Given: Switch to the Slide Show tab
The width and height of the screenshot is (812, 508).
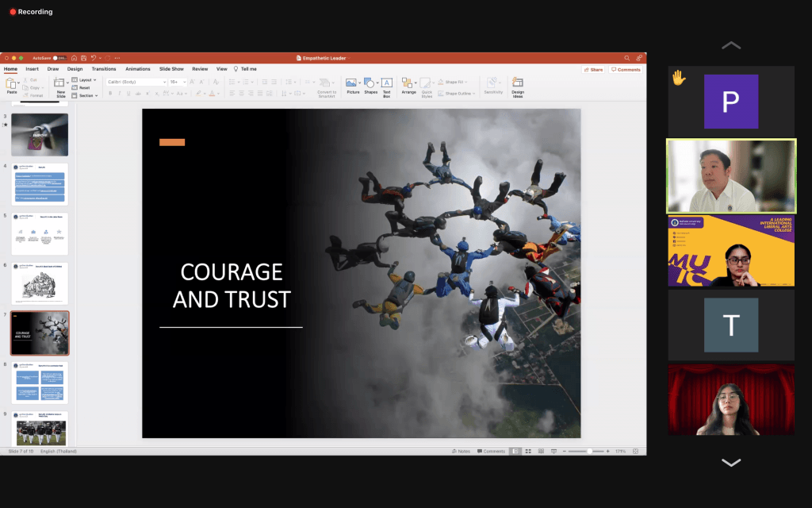Looking at the screenshot, I should (171, 69).
